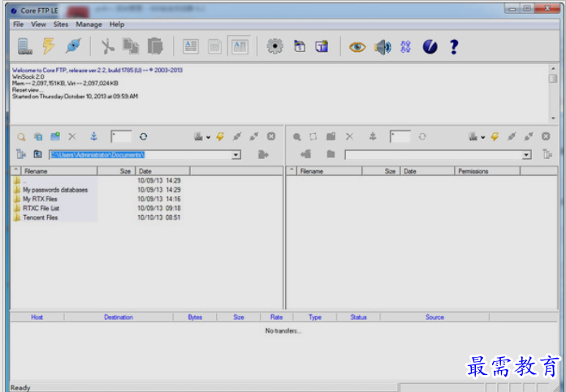Click the first text document view icon after Paste
The height and width of the screenshot is (392, 566).
pos(191,46)
